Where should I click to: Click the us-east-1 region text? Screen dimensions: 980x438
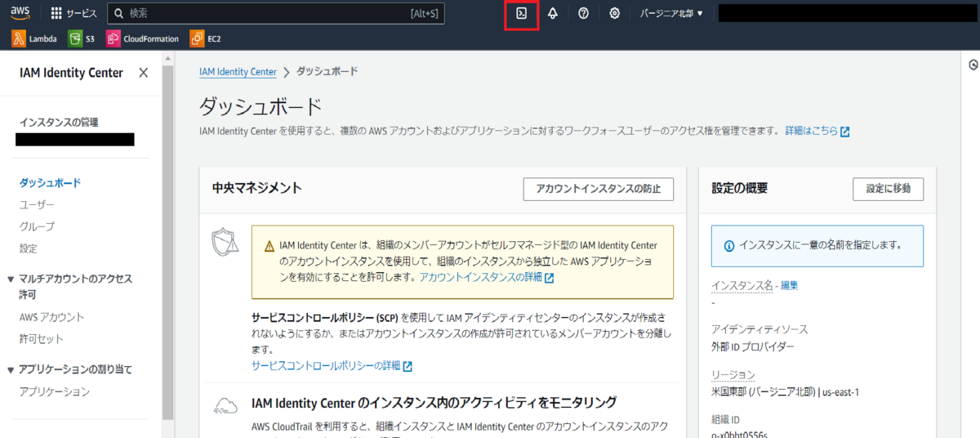coord(840,391)
